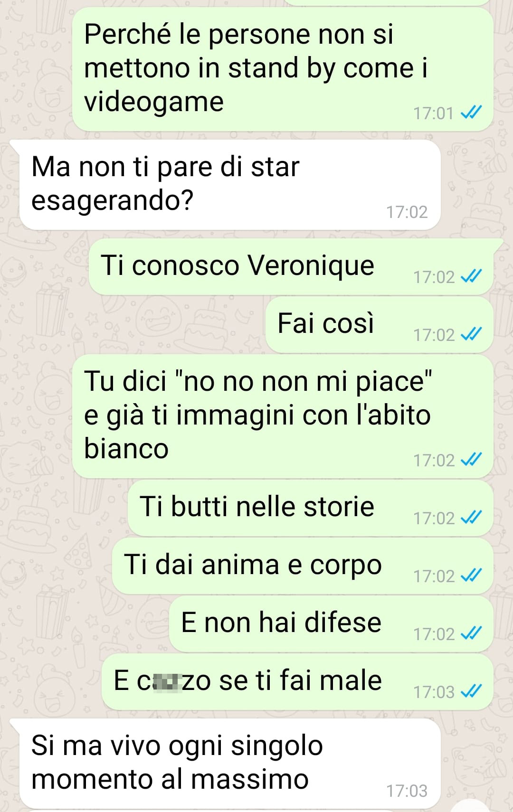Tap read ticks on 'se ti fai male' message
513x812 pixels.
click(471, 691)
